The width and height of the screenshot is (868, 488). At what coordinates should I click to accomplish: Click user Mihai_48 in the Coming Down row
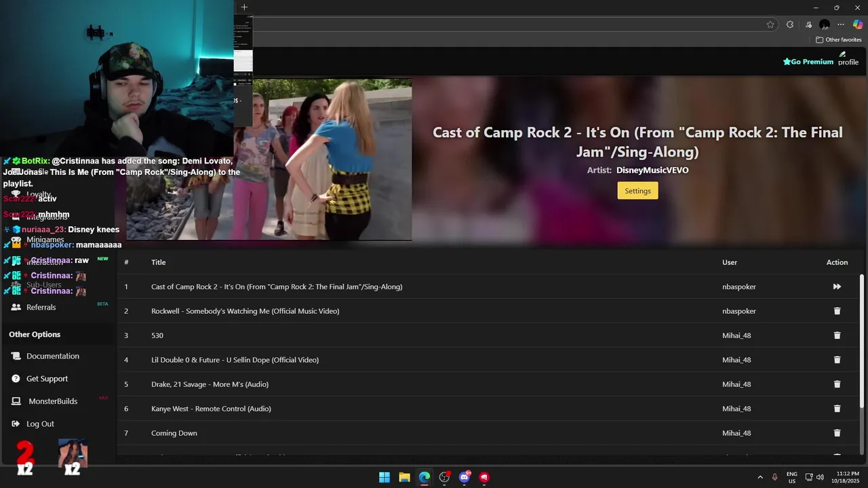736,433
